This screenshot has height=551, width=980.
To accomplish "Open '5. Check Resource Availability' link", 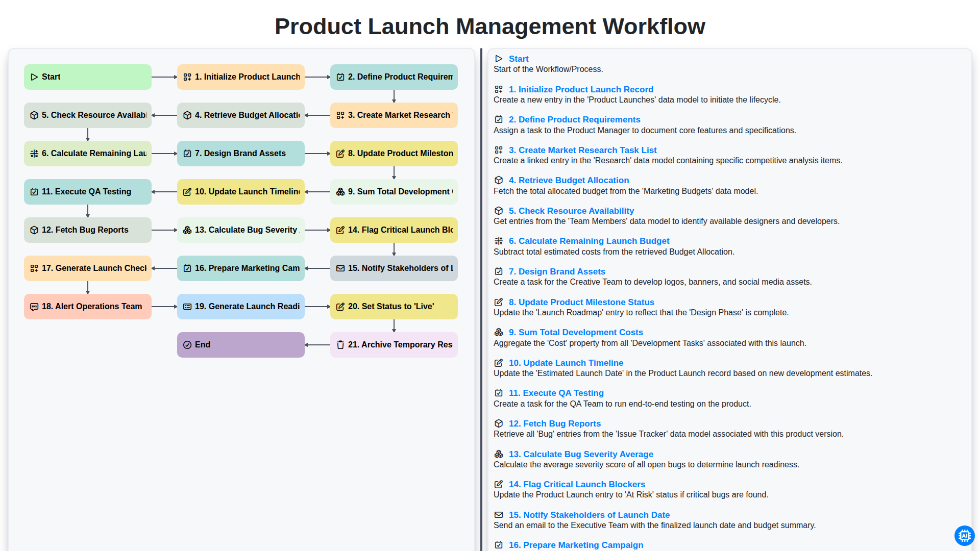I will (571, 211).
